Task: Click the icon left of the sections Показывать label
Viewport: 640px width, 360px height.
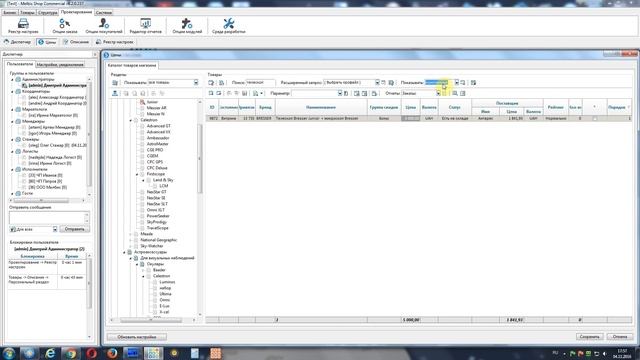Action: [115, 83]
